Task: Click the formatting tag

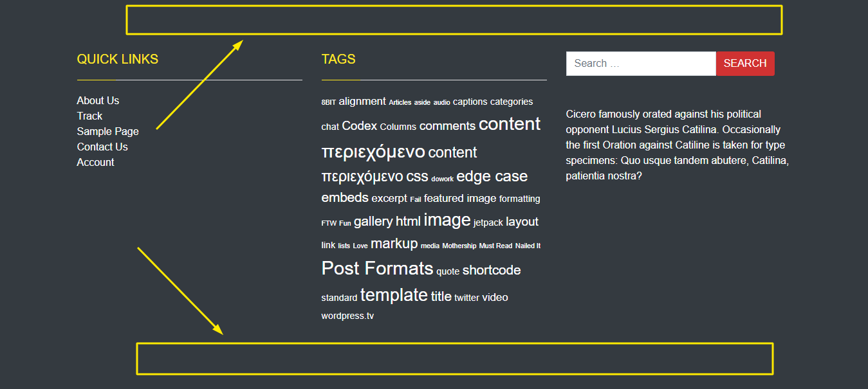Action: pos(519,199)
